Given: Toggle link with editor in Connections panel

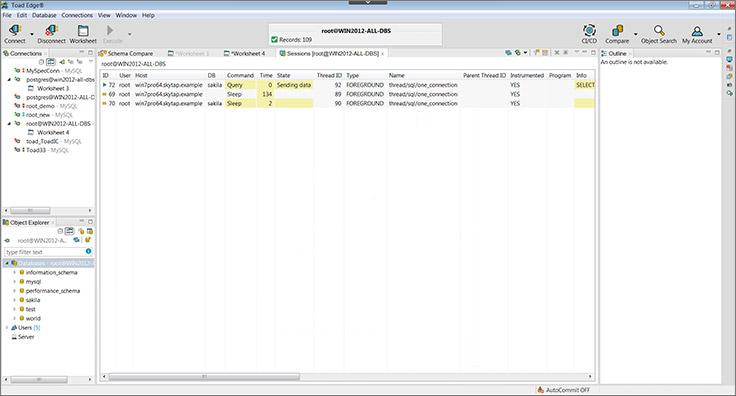Looking at the screenshot, I should point(51,62).
